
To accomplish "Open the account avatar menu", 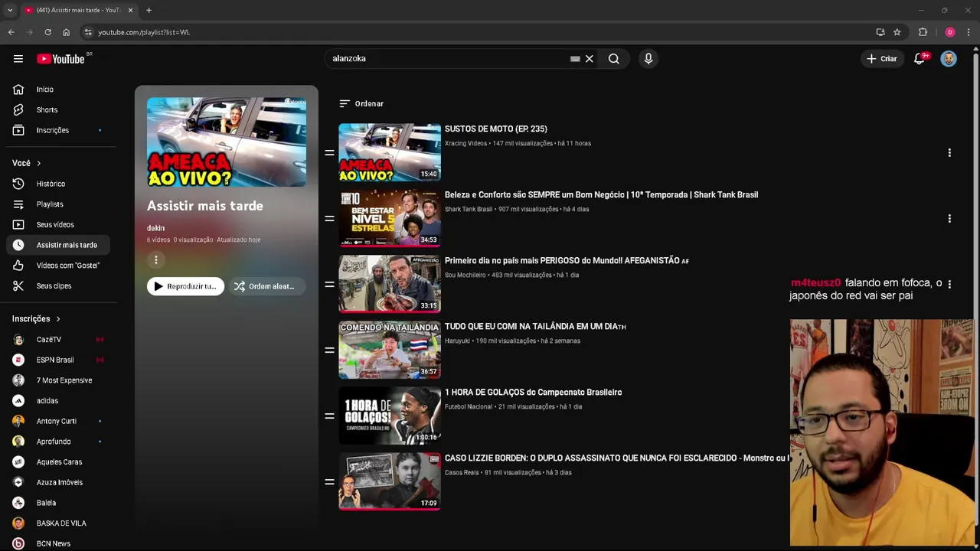I will pos(949,59).
